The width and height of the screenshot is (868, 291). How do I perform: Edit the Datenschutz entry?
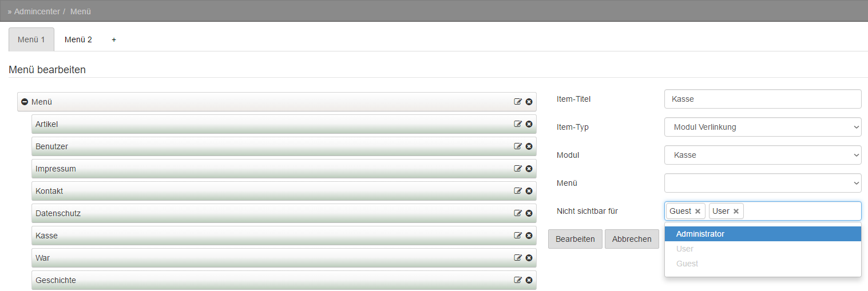click(x=518, y=213)
